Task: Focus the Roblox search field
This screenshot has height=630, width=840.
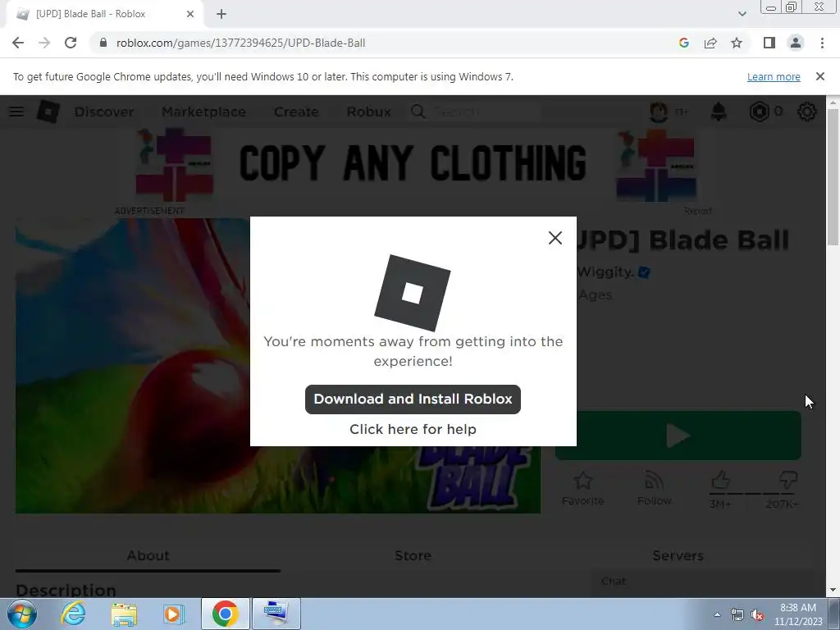Action: tap(485, 112)
